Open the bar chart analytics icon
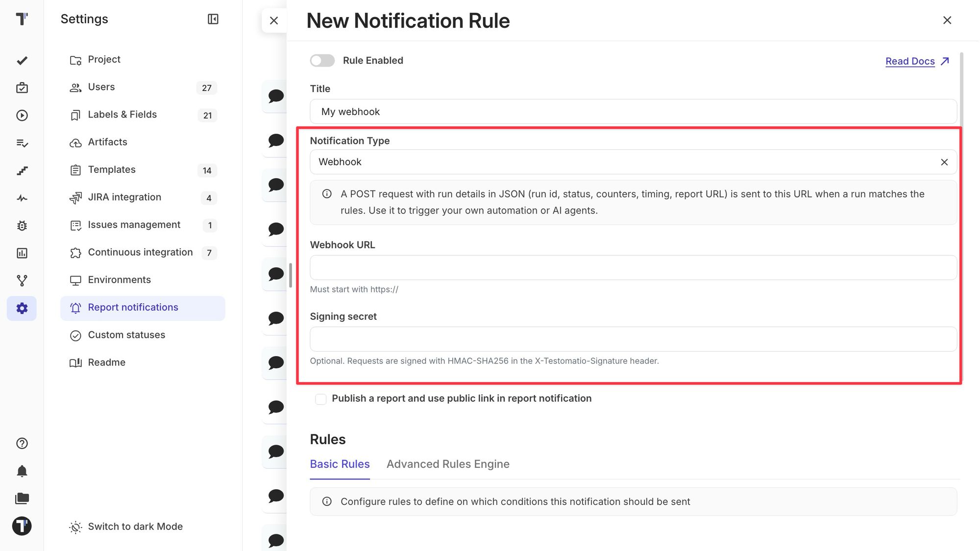Image resolution: width=980 pixels, height=551 pixels. tap(22, 253)
